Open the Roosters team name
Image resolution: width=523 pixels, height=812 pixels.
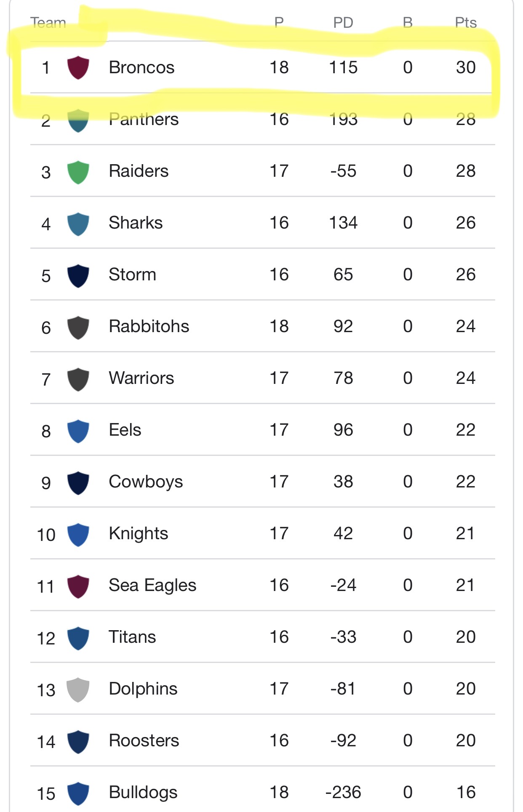click(x=144, y=740)
